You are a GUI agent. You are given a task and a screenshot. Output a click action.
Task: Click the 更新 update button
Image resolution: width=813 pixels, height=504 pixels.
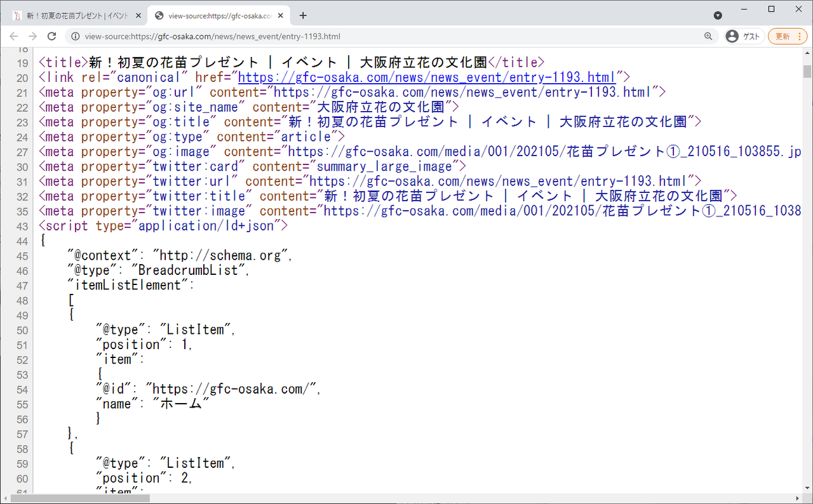(782, 36)
